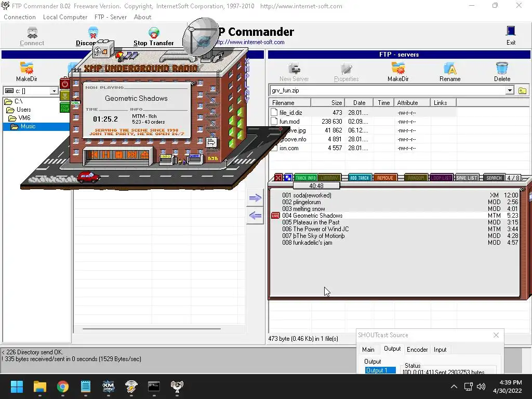Open the FTP - Server menu
Image resolution: width=532 pixels, height=399 pixels.
111,17
